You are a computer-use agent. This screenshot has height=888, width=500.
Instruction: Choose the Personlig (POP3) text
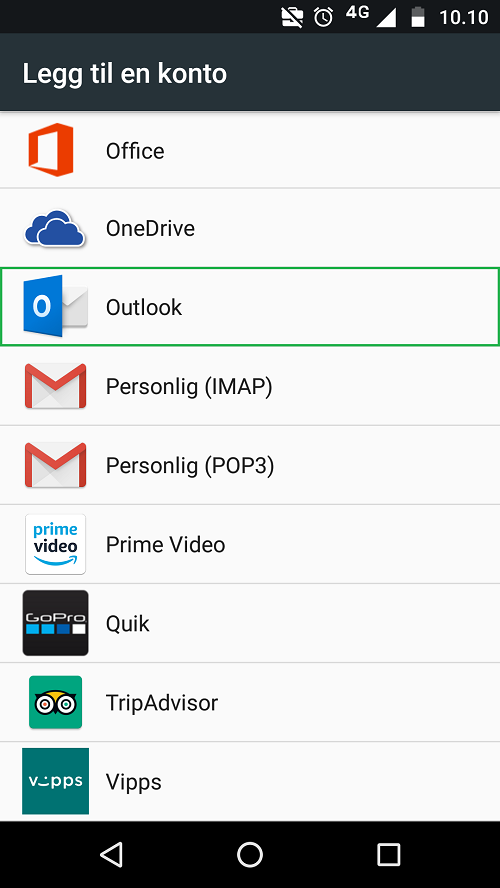[x=190, y=466]
